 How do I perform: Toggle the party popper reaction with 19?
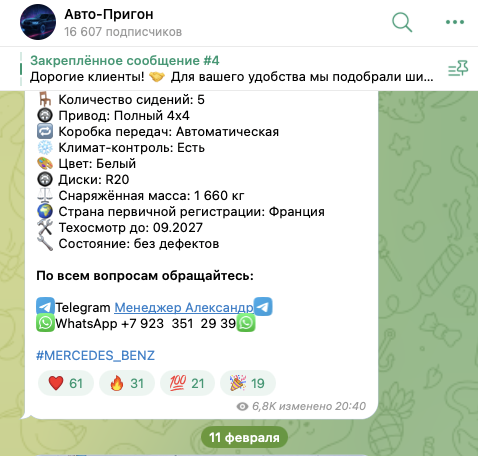tap(248, 383)
